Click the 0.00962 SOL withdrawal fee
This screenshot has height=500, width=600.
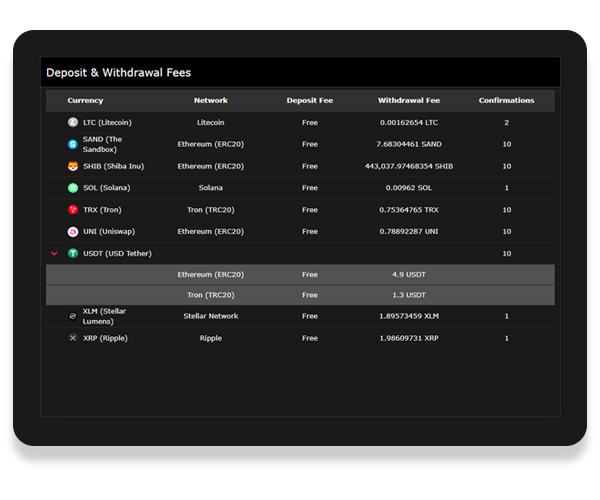(409, 188)
